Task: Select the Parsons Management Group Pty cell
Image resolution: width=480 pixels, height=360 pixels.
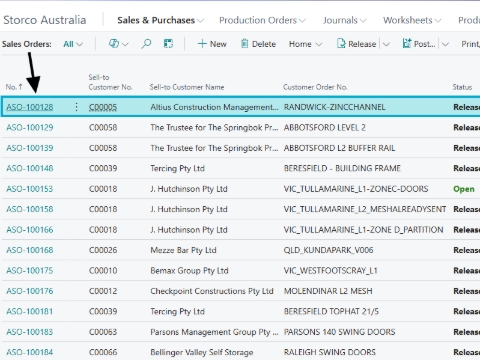Action: (x=214, y=332)
